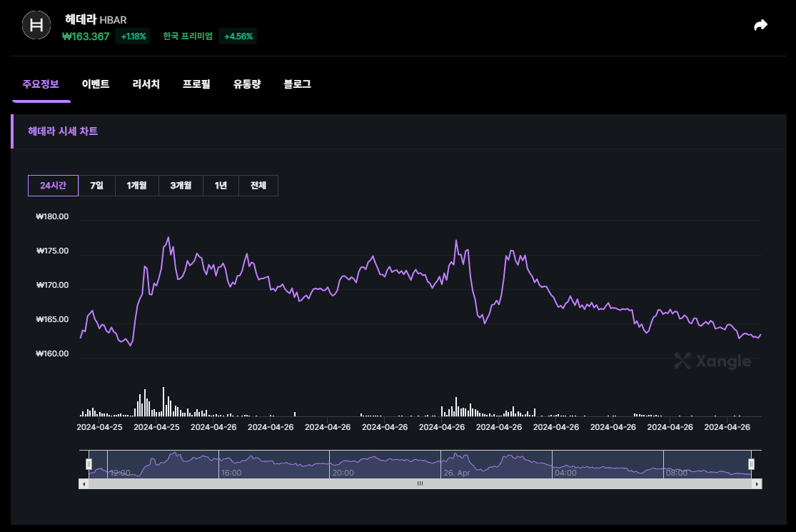Click the 04:00 navigator time label
The image size is (796, 532).
565,473
